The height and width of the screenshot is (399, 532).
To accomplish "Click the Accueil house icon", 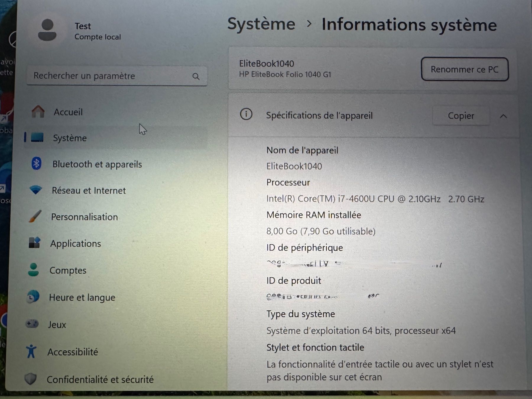I will click(x=38, y=112).
